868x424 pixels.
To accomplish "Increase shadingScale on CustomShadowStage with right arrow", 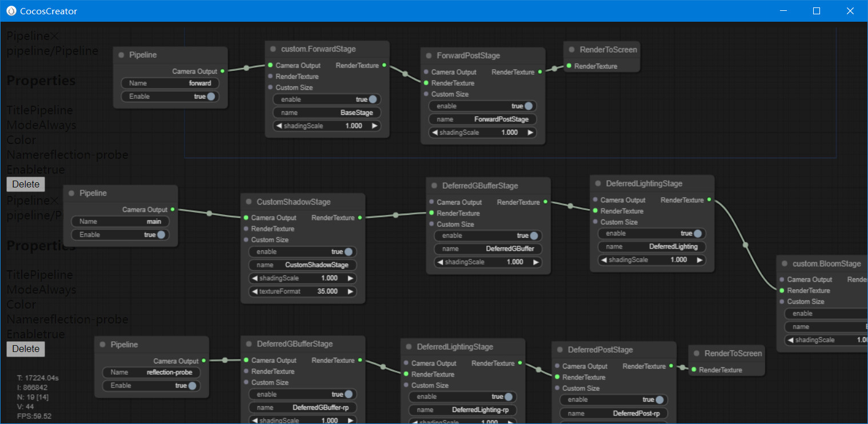I will coord(350,278).
